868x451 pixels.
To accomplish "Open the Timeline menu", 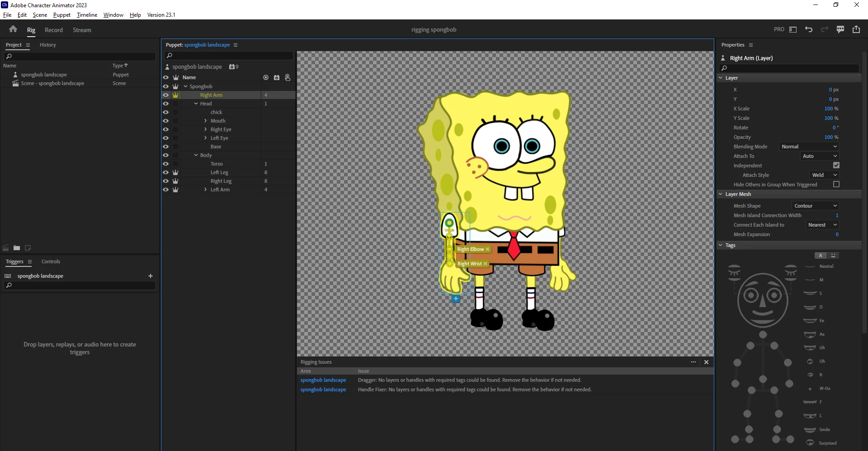I will click(x=87, y=15).
